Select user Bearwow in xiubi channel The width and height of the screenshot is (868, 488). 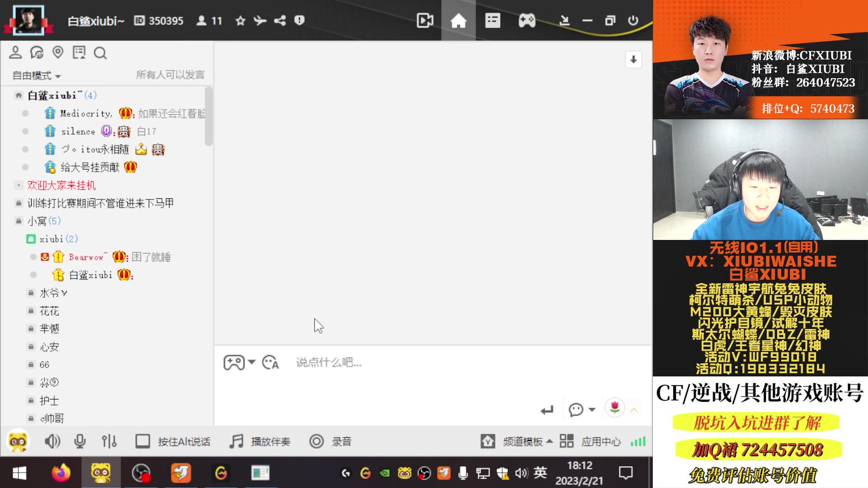click(88, 257)
